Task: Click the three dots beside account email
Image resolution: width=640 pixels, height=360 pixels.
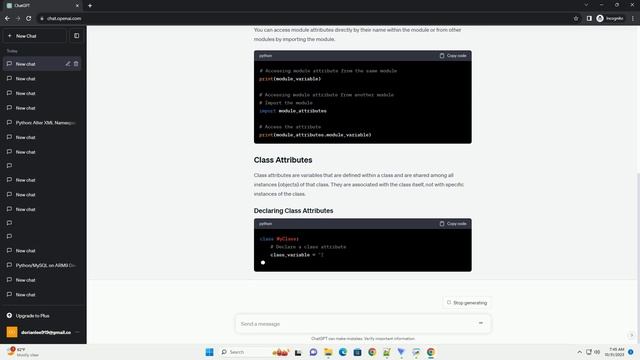Action: (77, 332)
